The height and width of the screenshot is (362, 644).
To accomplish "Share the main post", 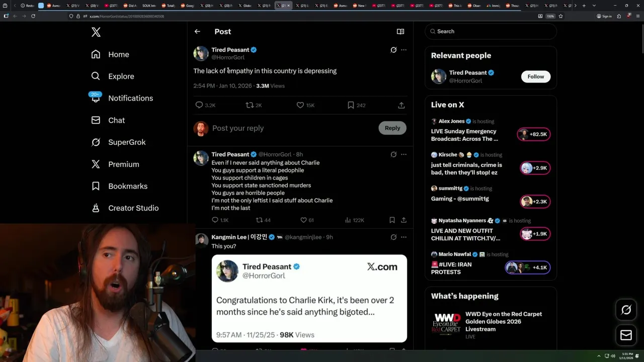I will [x=401, y=105].
